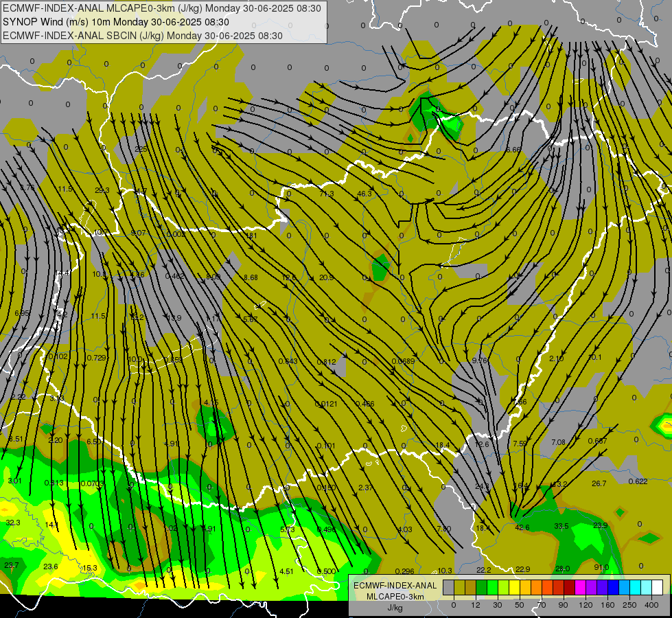This screenshot has height=618, width=672.
Task: Click the map value '15.3'
Action: tap(89, 568)
